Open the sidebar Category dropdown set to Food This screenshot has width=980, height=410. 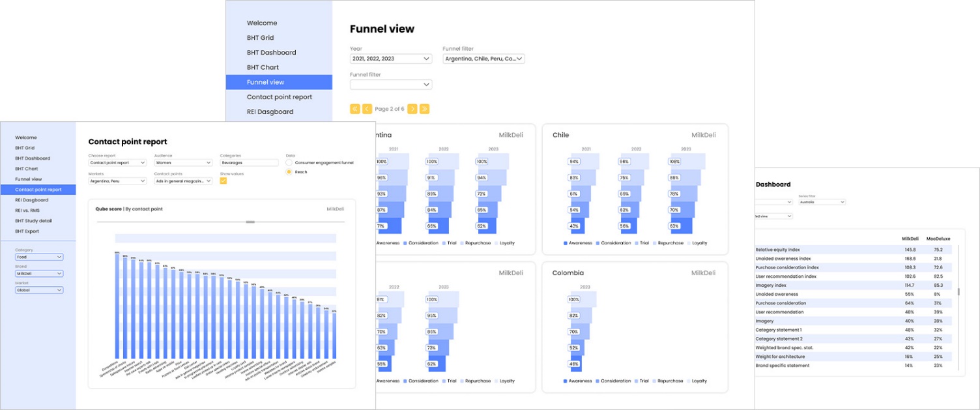(x=39, y=257)
